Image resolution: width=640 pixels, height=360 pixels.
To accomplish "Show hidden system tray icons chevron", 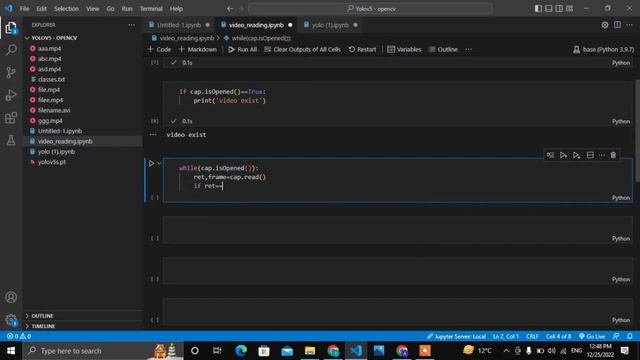I will click(x=506, y=351).
